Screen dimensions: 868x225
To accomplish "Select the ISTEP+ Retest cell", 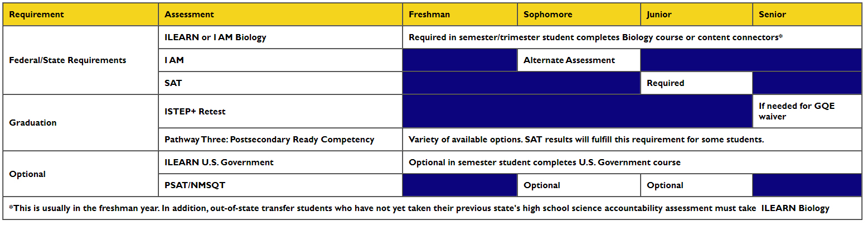I will pos(280,111).
